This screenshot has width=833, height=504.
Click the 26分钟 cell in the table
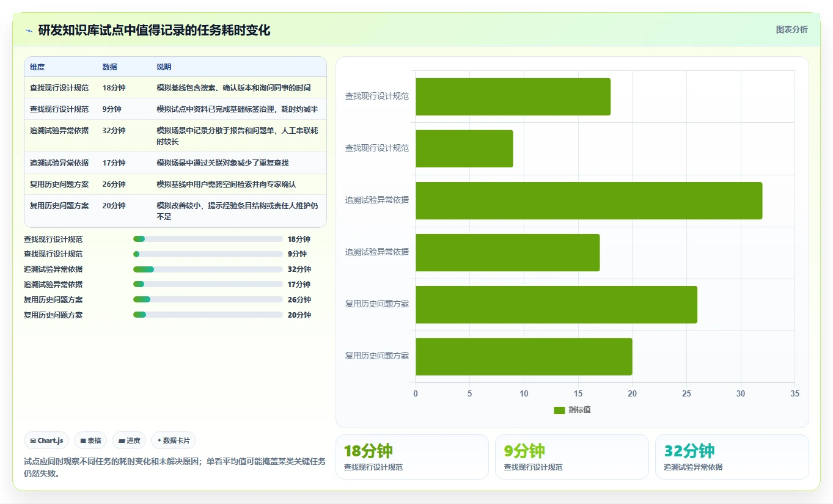114,184
